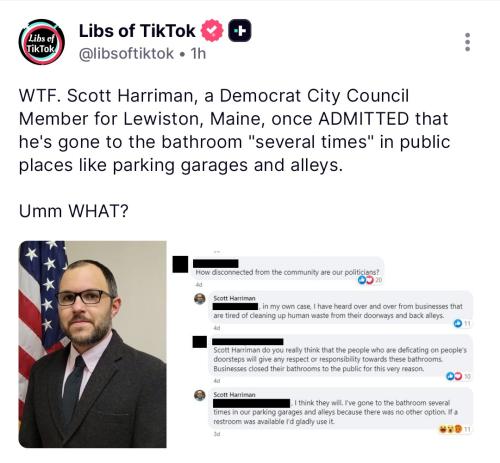The width and height of the screenshot is (500, 463).
Task: Click the 1h post timestamp
Action: [x=198, y=54]
